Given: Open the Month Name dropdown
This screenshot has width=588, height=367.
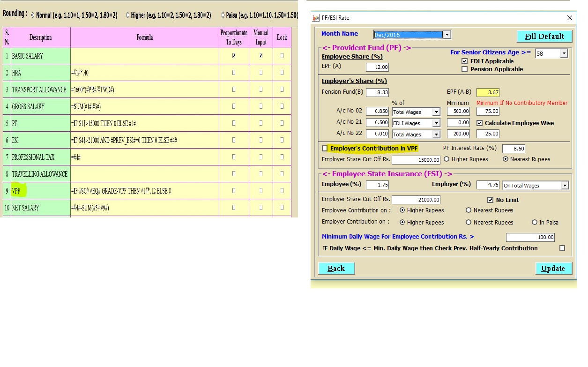Looking at the screenshot, I should pos(447,35).
